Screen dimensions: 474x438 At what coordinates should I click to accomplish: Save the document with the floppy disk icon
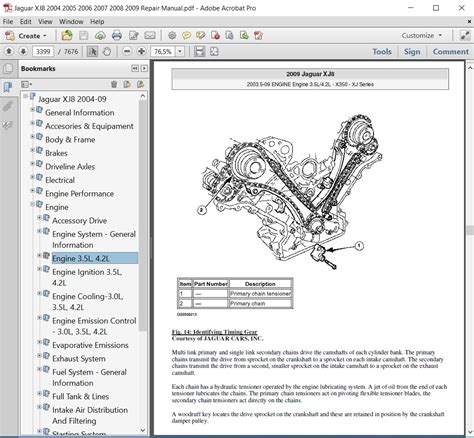[x=83, y=35]
